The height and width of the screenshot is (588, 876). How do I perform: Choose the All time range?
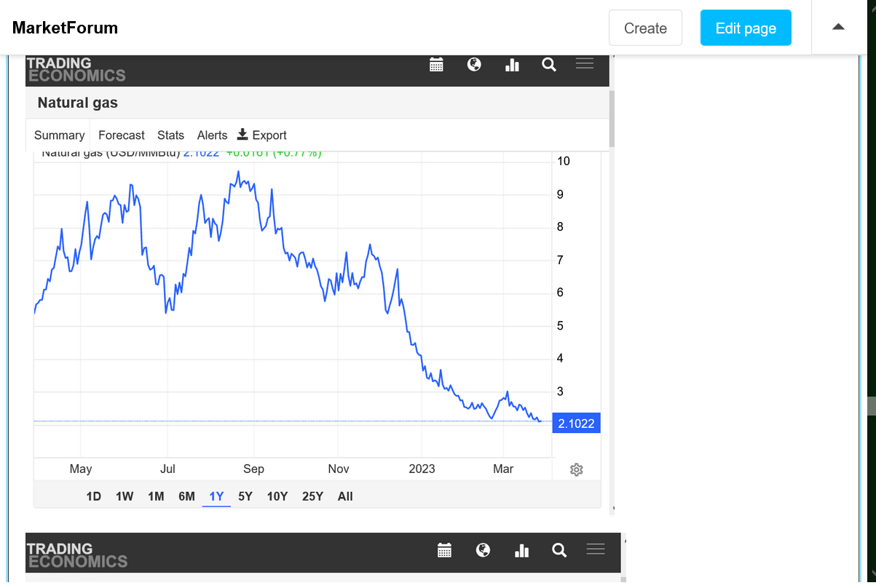pos(345,496)
